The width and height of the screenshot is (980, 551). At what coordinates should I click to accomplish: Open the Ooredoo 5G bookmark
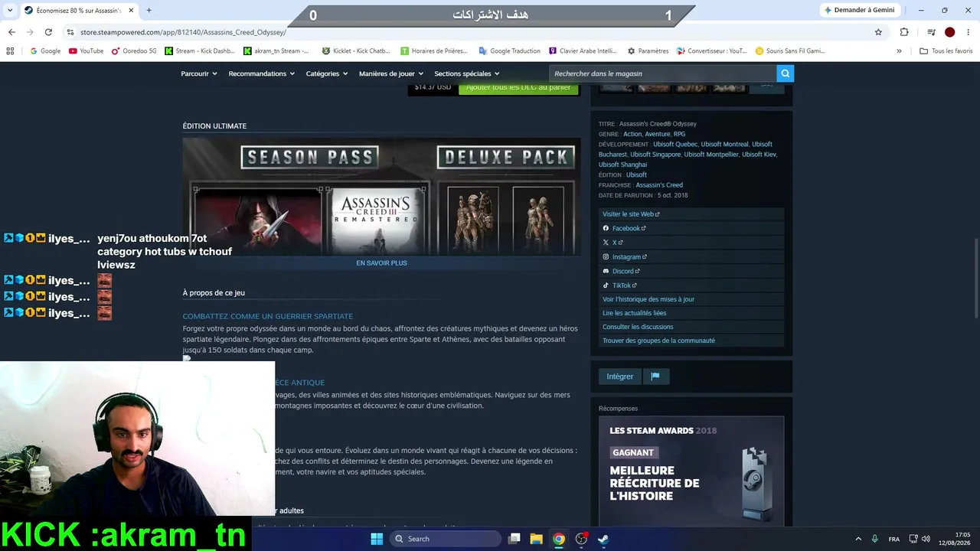point(134,51)
